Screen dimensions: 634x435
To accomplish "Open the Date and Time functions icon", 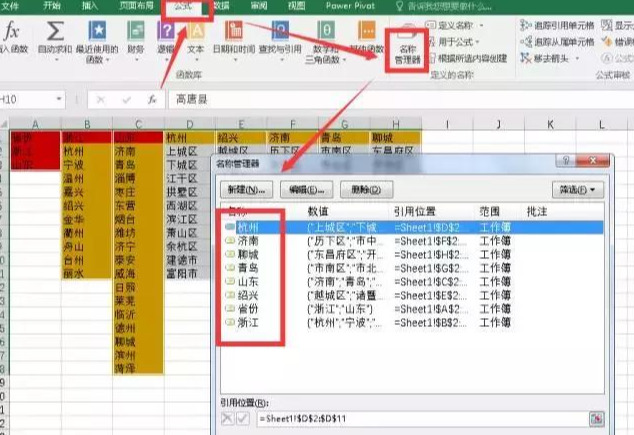I will (x=234, y=31).
